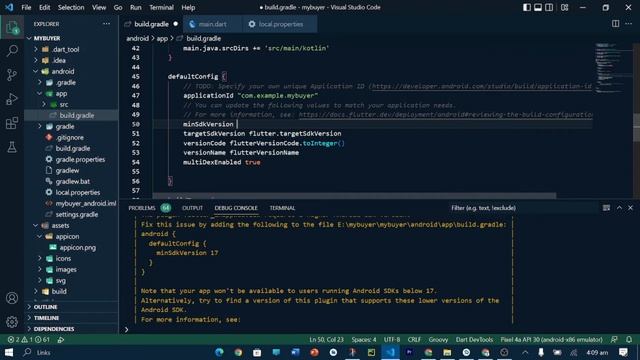Click the Spaces: 4 indentation setting
640x360 pixels.
tap(364, 340)
